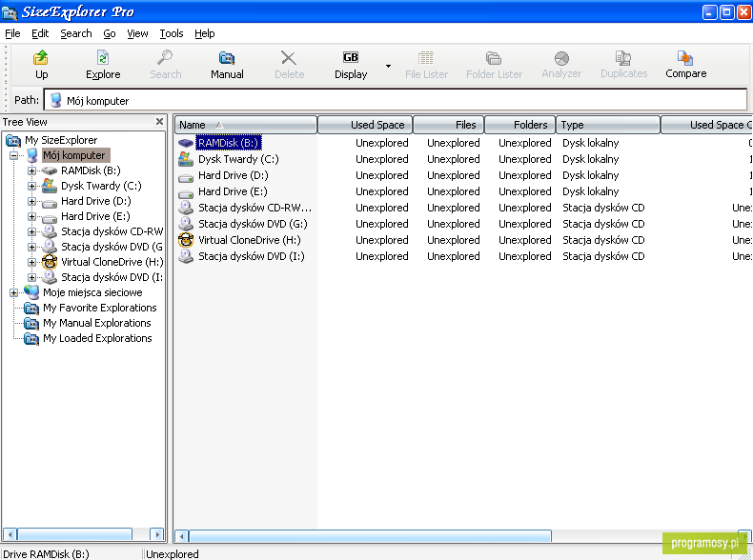
Task: Sort by the Files column header
Action: (x=449, y=125)
